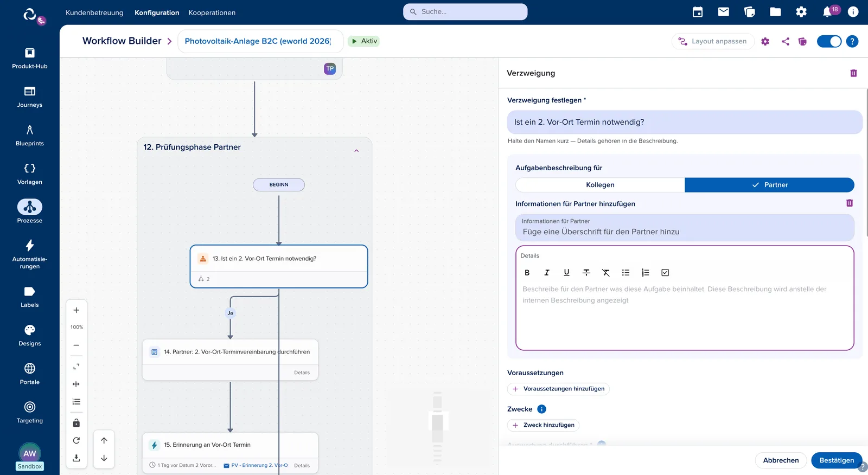
Task: Share the workflow via share icon
Action: point(785,41)
